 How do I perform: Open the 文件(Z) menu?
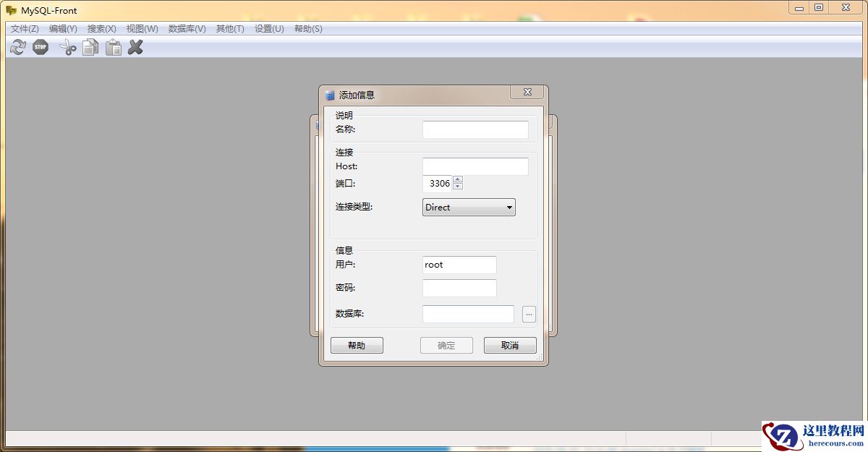click(24, 28)
